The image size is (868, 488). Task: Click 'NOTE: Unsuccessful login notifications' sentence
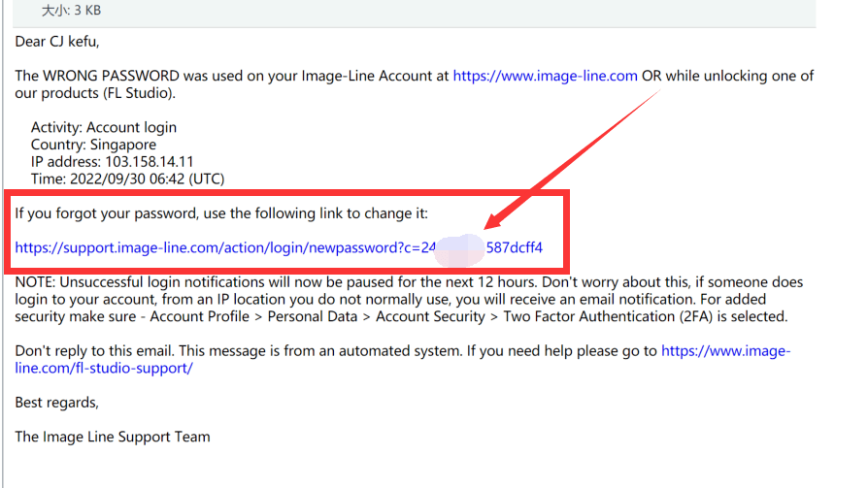point(276,282)
